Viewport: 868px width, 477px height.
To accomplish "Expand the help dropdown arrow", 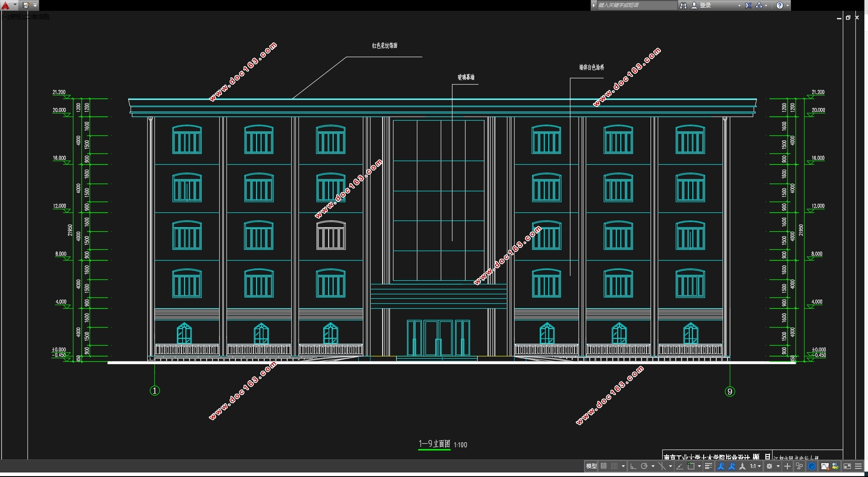I will click(787, 5).
